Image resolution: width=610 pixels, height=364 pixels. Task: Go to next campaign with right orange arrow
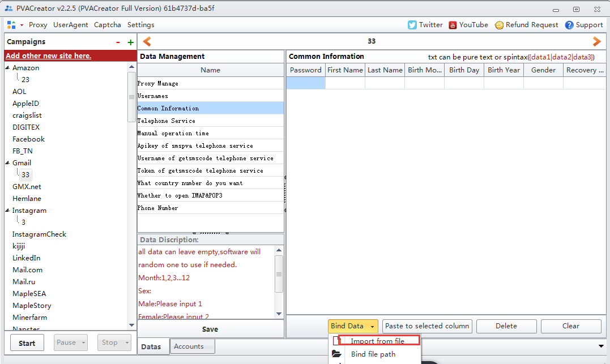click(x=596, y=41)
